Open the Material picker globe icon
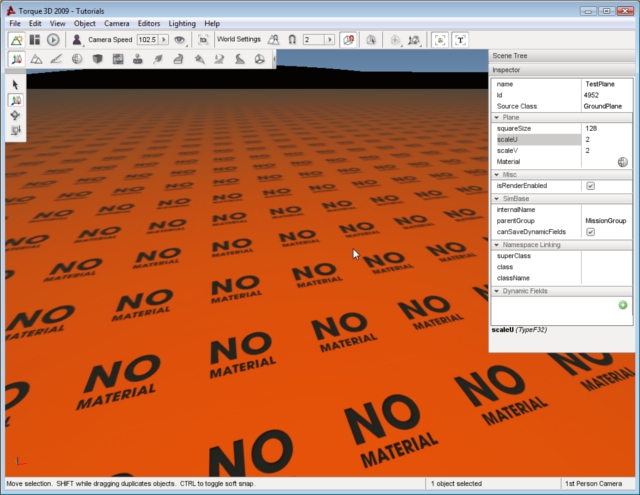 (622, 161)
